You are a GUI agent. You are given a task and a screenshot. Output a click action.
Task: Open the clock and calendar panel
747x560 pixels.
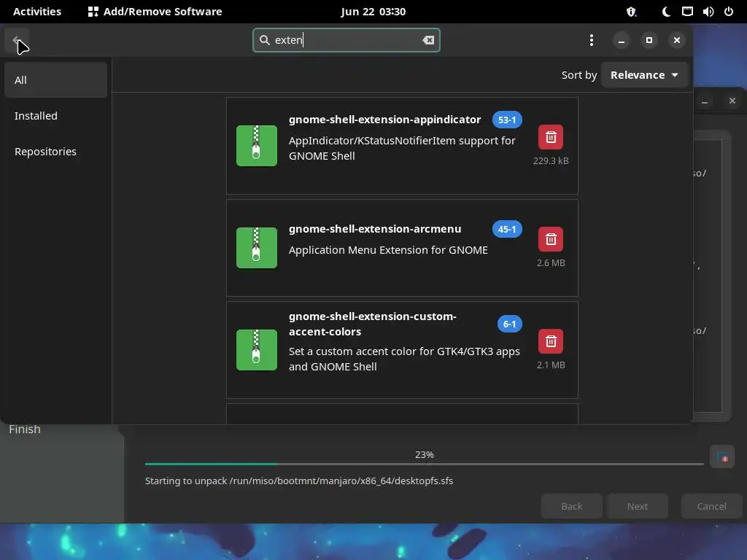[x=373, y=12]
